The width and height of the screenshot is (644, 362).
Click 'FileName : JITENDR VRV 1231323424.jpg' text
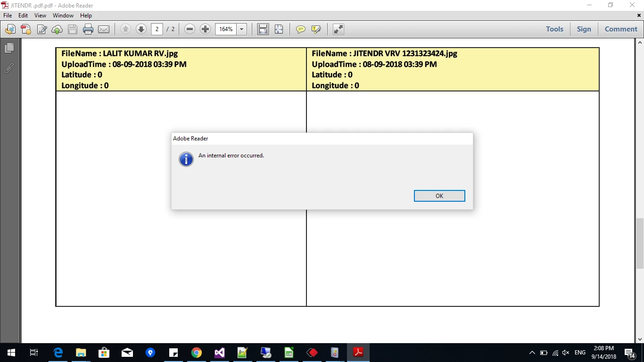coord(385,53)
